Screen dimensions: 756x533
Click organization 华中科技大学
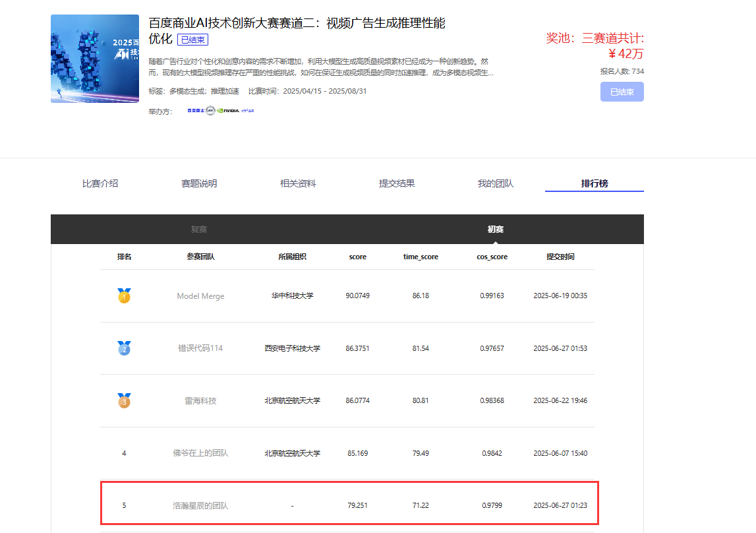click(x=292, y=296)
